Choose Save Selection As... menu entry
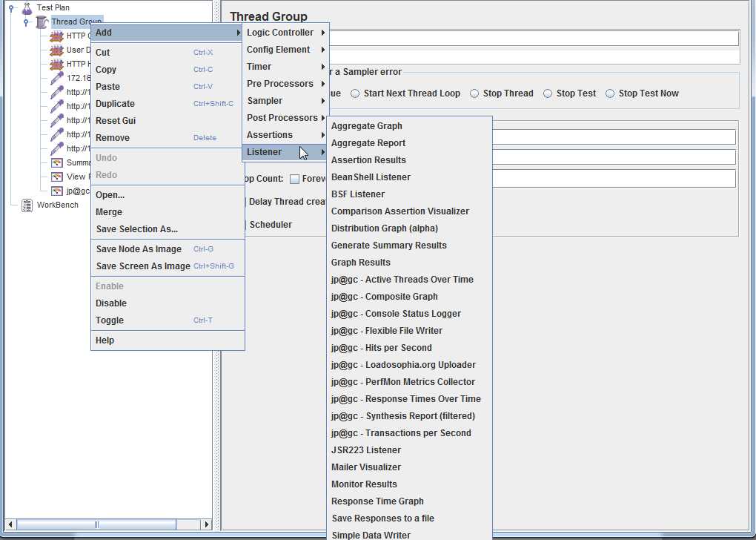The height and width of the screenshot is (540, 756). pos(168,229)
